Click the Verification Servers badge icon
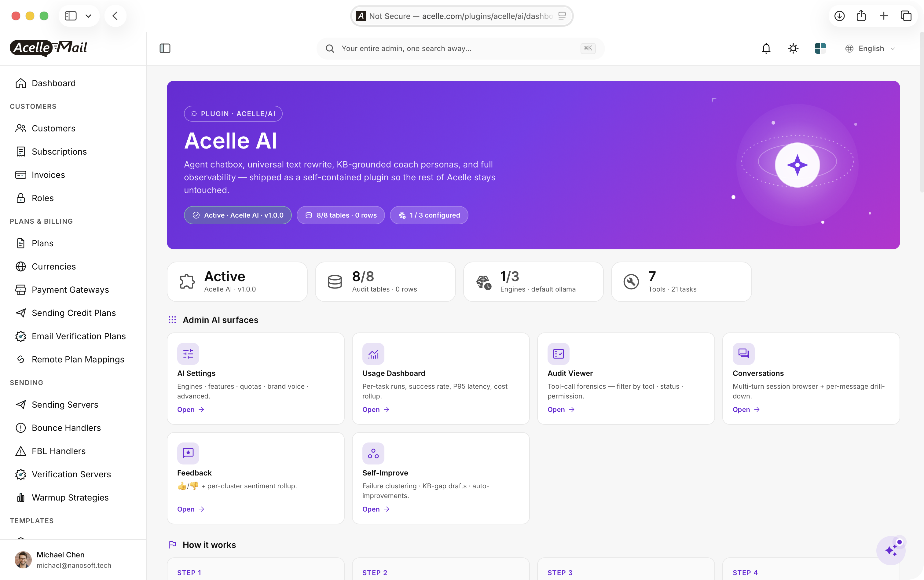This screenshot has width=924, height=580. tap(21, 474)
